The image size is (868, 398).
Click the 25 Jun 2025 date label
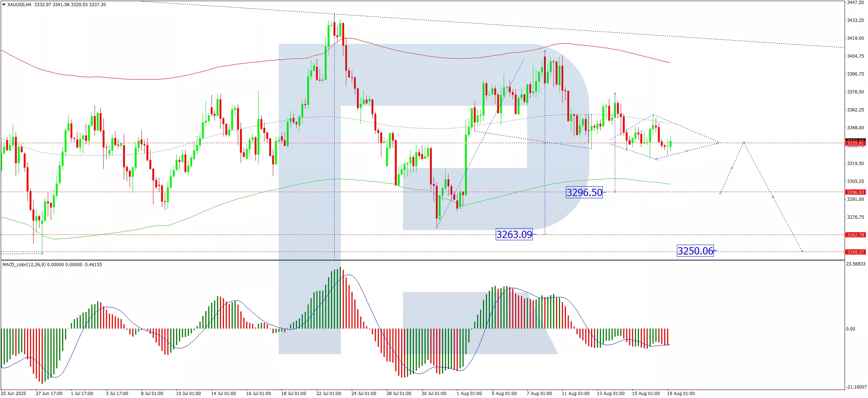pyautogui.click(x=14, y=394)
